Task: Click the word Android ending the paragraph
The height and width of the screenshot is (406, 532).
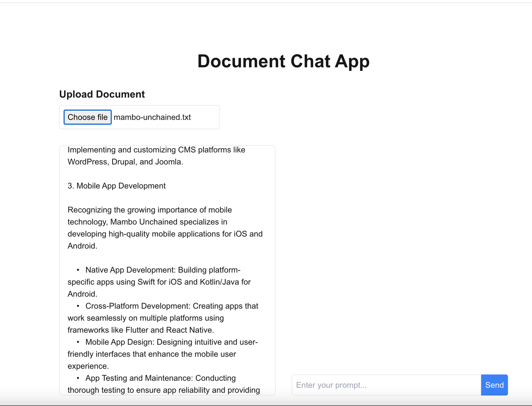Action: coord(82,246)
